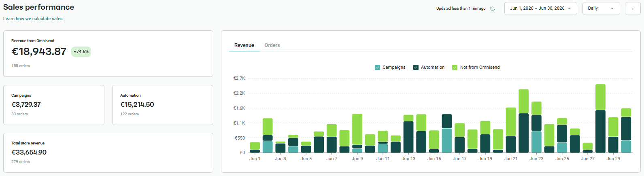Click the Sales performance heading

(x=38, y=7)
